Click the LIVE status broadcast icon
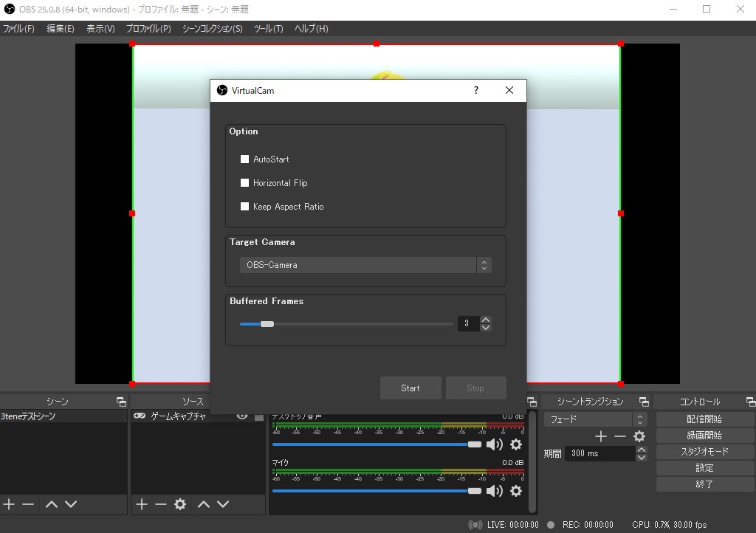The width and height of the screenshot is (756, 533). [475, 525]
